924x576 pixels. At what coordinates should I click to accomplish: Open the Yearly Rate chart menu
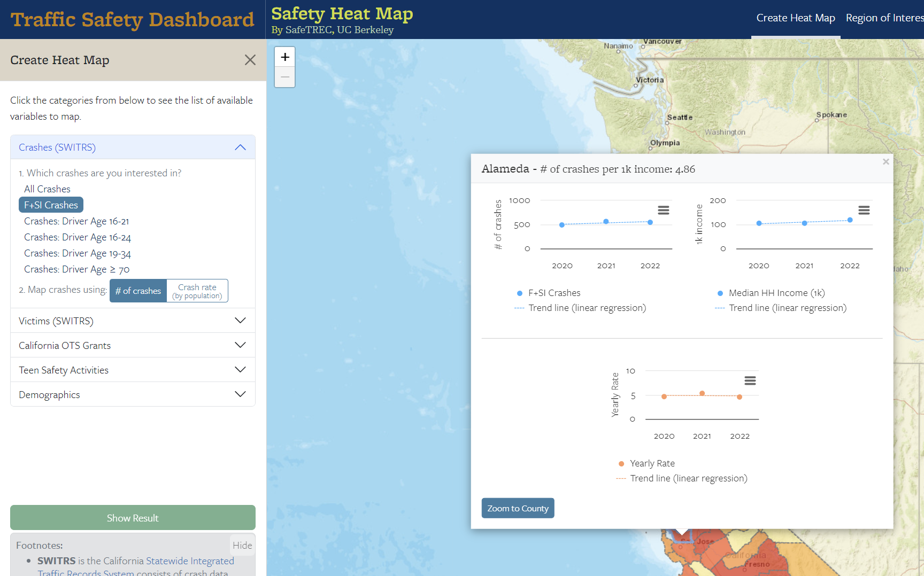click(750, 380)
